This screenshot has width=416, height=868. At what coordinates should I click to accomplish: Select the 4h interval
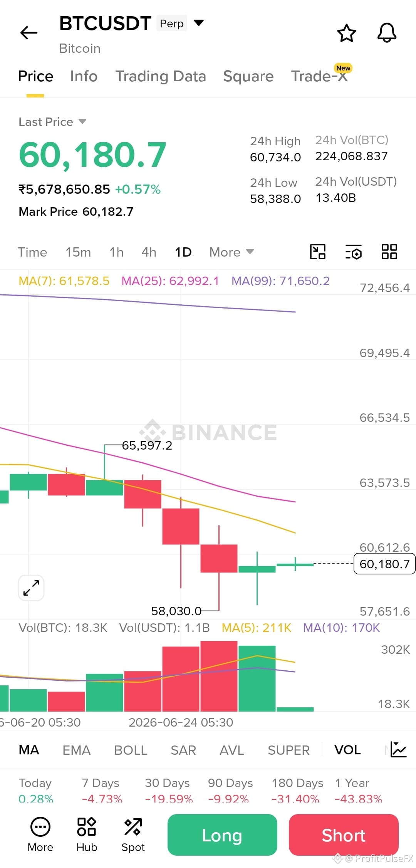click(149, 252)
